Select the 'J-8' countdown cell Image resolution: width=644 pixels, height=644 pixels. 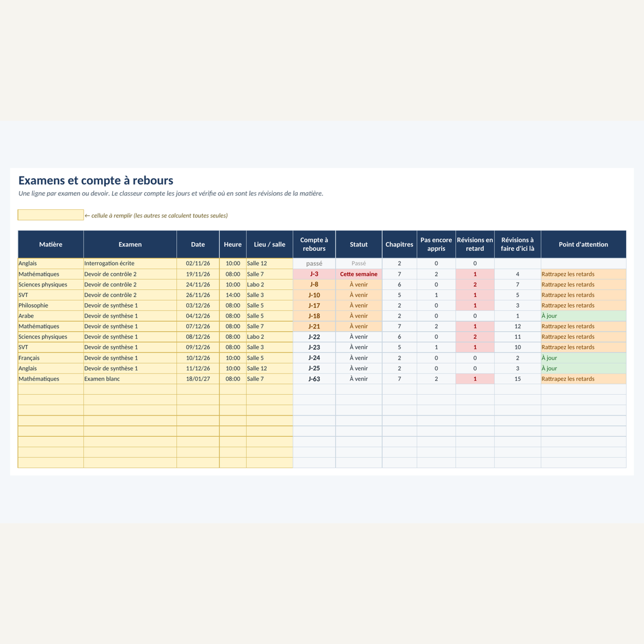coord(314,284)
